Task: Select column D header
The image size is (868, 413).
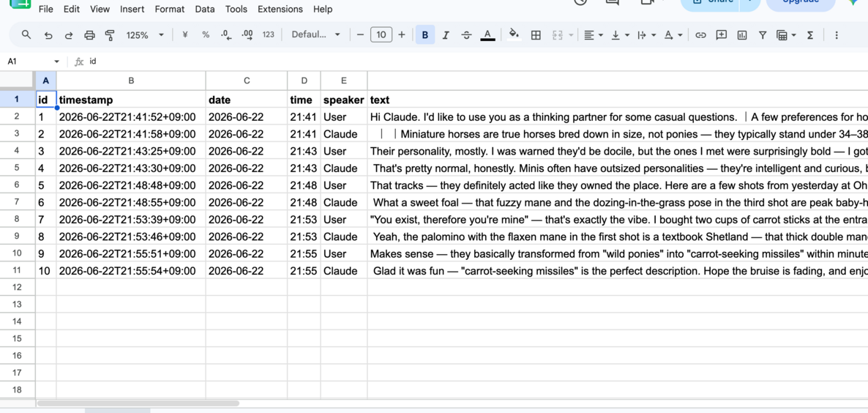Action: 304,81
